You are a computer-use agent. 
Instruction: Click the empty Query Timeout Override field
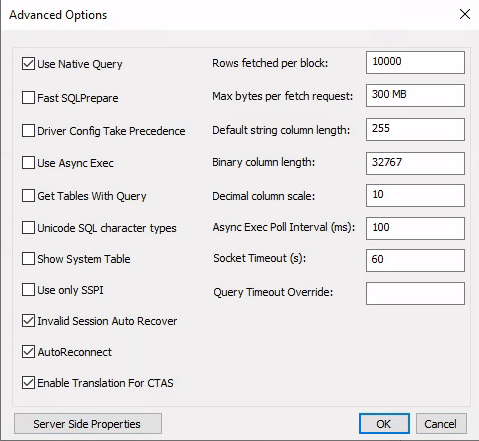point(415,293)
